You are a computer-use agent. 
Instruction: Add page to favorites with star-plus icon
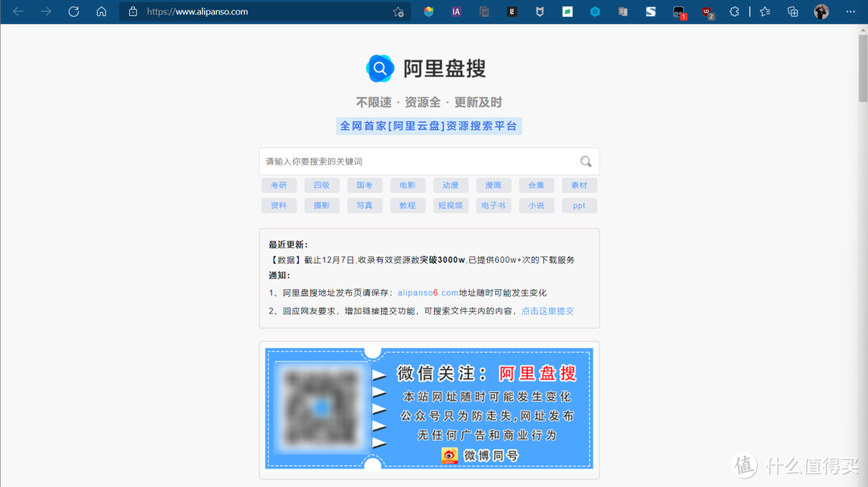398,11
